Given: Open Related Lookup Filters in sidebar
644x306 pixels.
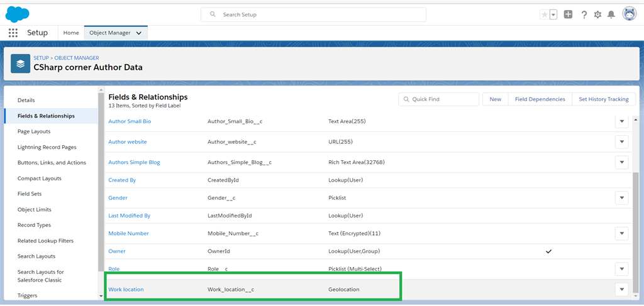Looking at the screenshot, I should click(x=45, y=241).
